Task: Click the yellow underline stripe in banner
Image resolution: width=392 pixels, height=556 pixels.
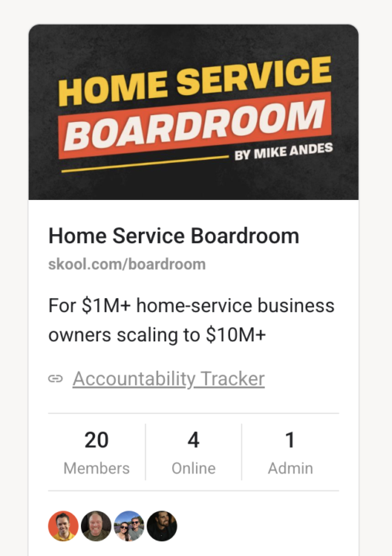Action: (145, 164)
